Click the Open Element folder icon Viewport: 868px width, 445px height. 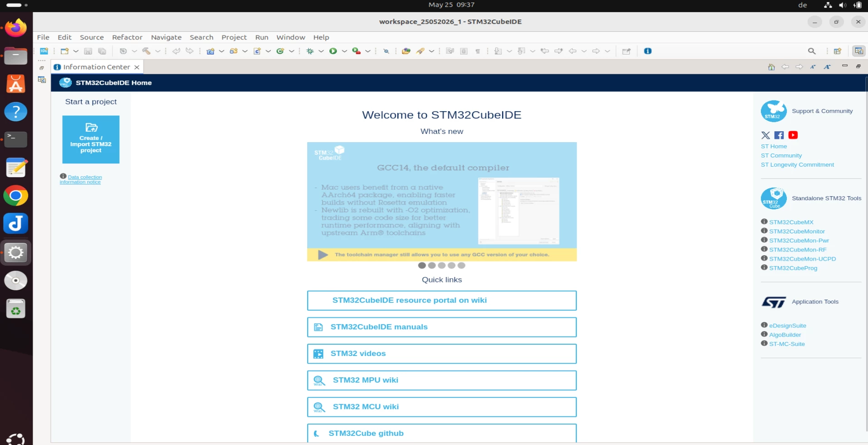pos(406,51)
